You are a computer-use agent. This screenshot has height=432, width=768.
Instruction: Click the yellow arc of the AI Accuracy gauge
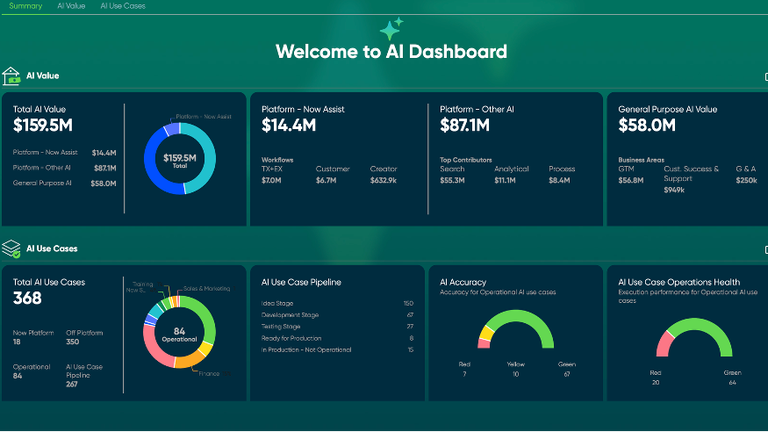click(486, 333)
